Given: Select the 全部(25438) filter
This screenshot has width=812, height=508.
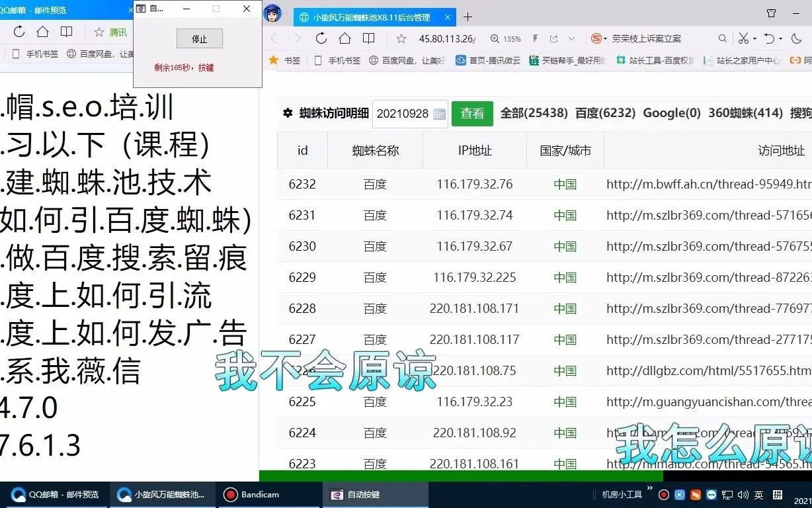Looking at the screenshot, I should [534, 113].
